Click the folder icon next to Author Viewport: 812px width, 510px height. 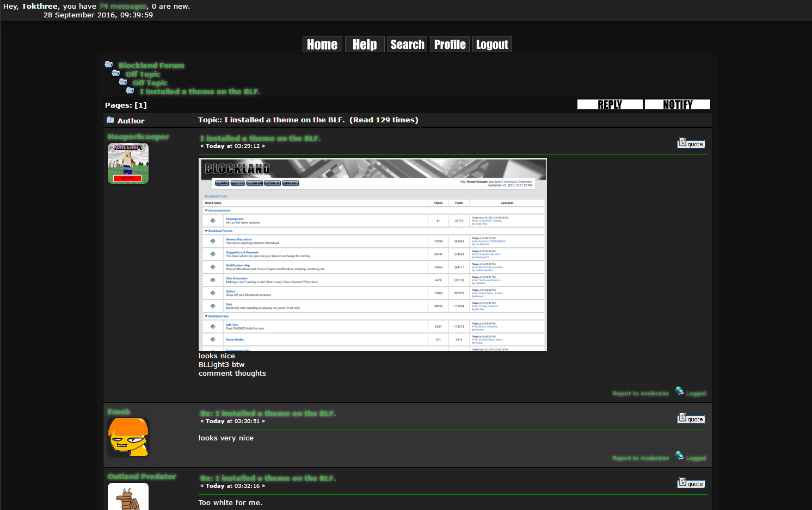pyautogui.click(x=110, y=120)
